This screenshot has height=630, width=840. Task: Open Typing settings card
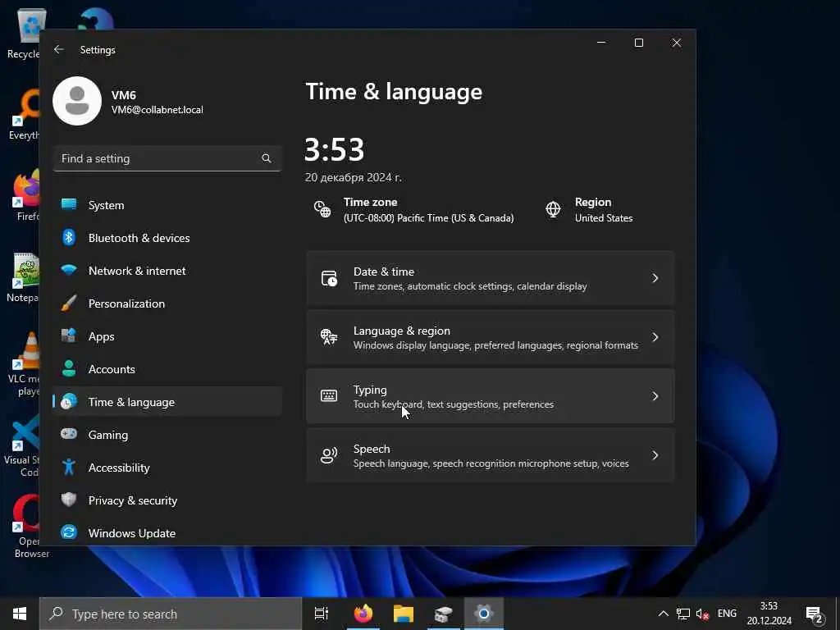pos(491,396)
